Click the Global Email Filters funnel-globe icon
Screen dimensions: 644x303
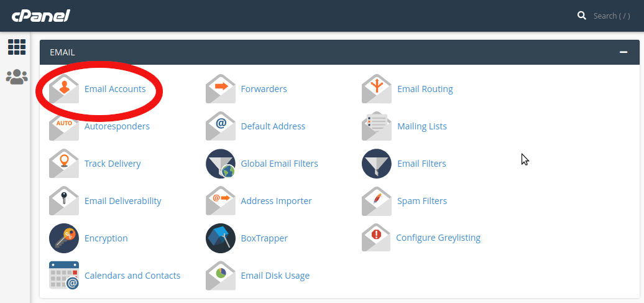click(221, 164)
